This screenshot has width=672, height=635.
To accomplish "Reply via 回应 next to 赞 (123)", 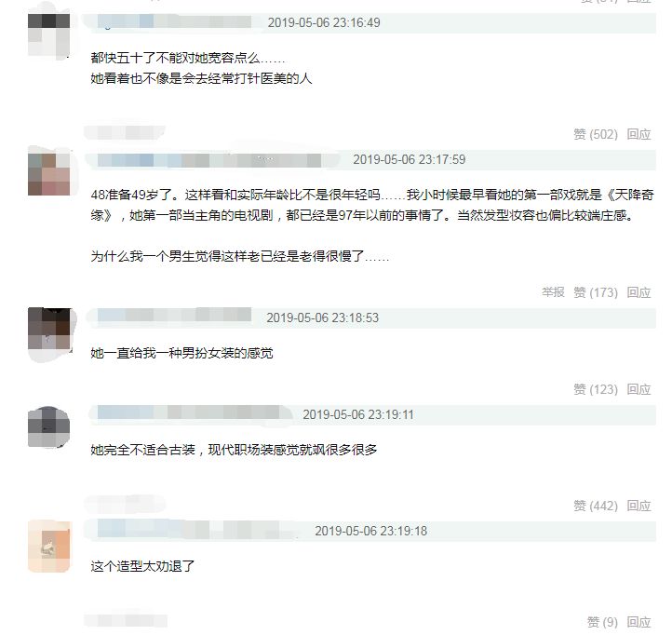I will [639, 389].
